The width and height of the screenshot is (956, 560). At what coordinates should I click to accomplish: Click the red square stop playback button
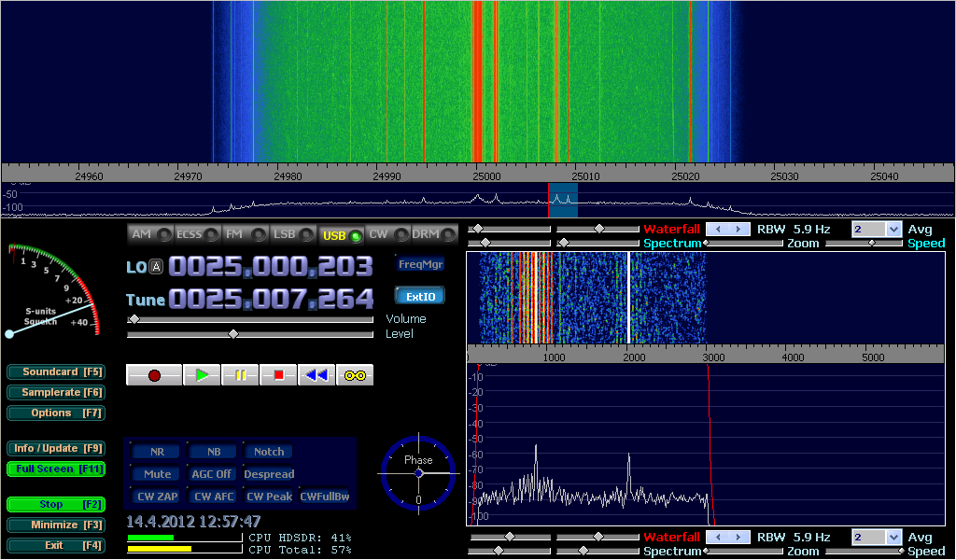pos(278,375)
